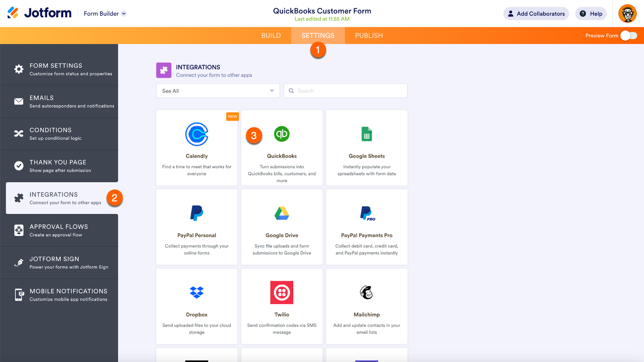Click "Find a time to meet" Calendly description
This screenshot has width=644, height=362.
pos(197,170)
